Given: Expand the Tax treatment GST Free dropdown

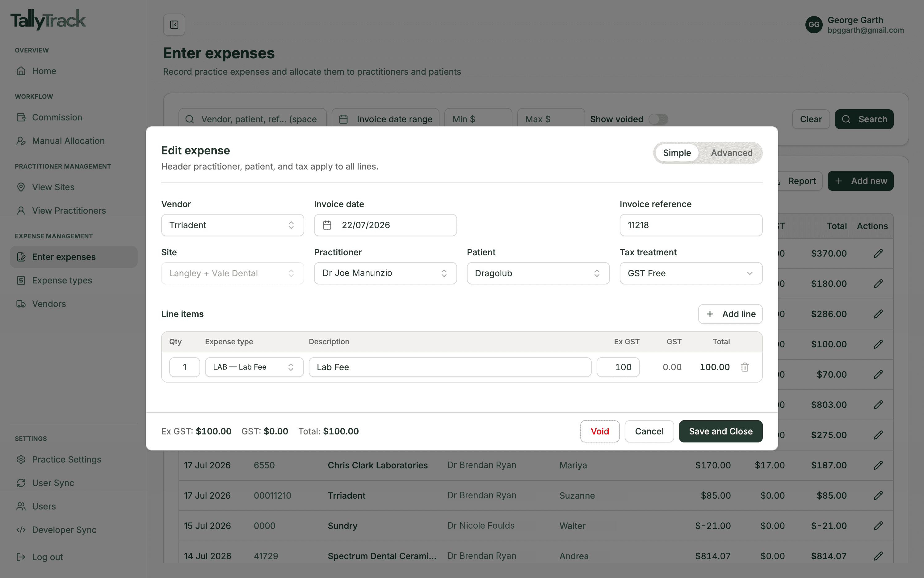Looking at the screenshot, I should [691, 273].
